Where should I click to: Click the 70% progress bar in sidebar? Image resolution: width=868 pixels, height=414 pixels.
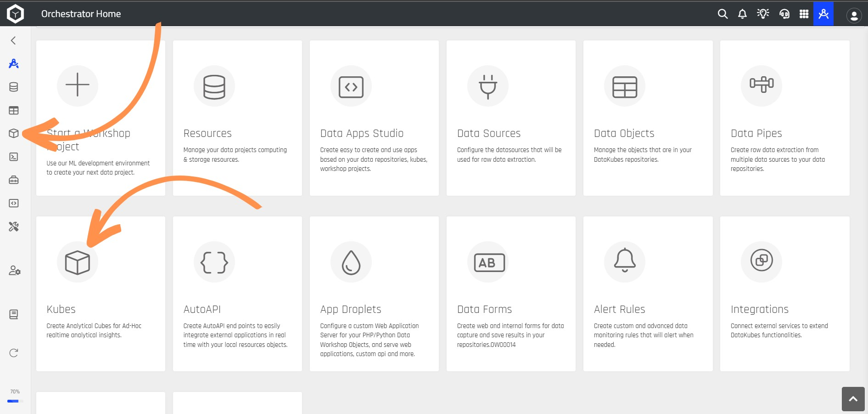tap(15, 401)
